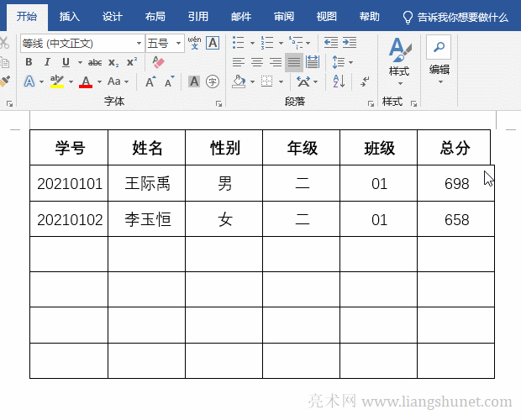The height and width of the screenshot is (420, 521).
Task: Align text left
Action: click(x=239, y=62)
